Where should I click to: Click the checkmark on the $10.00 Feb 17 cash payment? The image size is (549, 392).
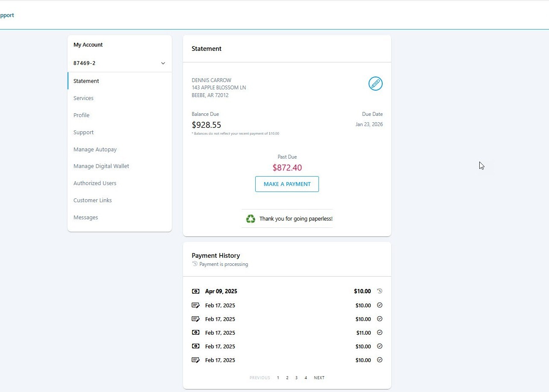pos(379,346)
